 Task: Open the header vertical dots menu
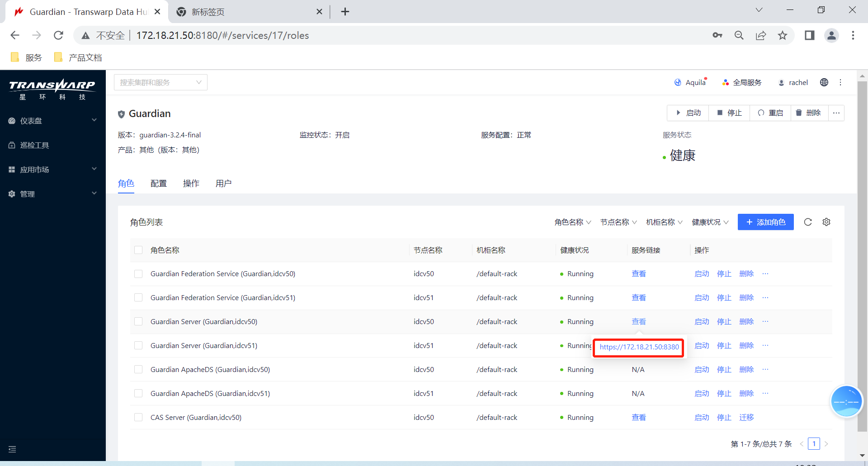click(840, 82)
